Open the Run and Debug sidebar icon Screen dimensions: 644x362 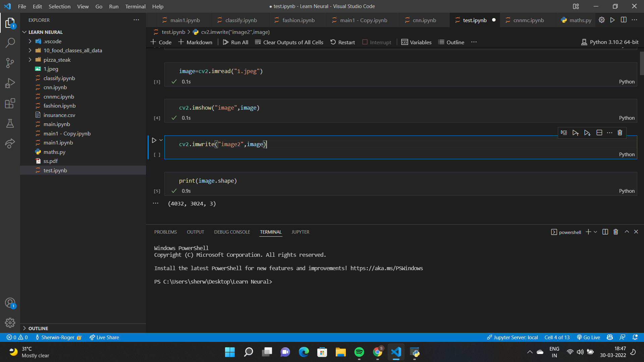[x=10, y=83]
